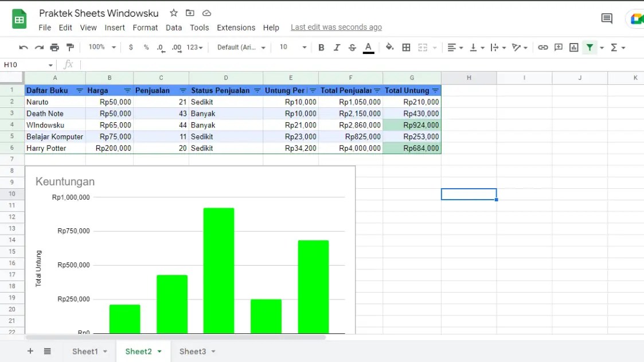Open the Tools menu
Viewport: 644px width, 362px height.
[x=199, y=28]
